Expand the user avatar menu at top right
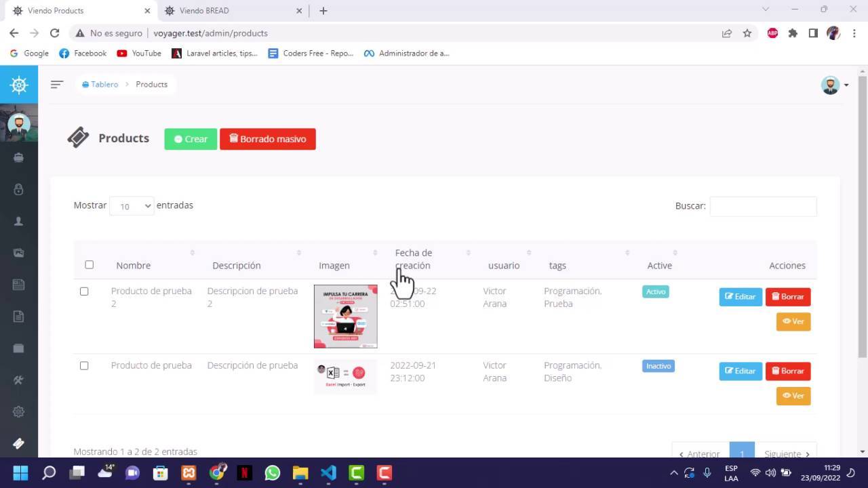The height and width of the screenshot is (488, 868). [834, 85]
